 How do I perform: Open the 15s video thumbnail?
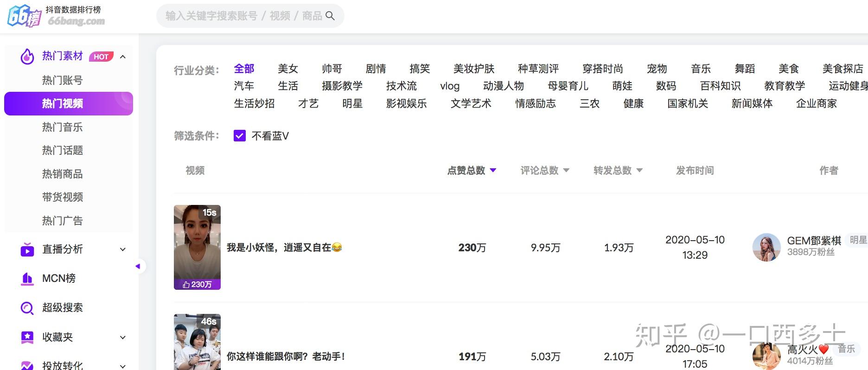pos(197,247)
